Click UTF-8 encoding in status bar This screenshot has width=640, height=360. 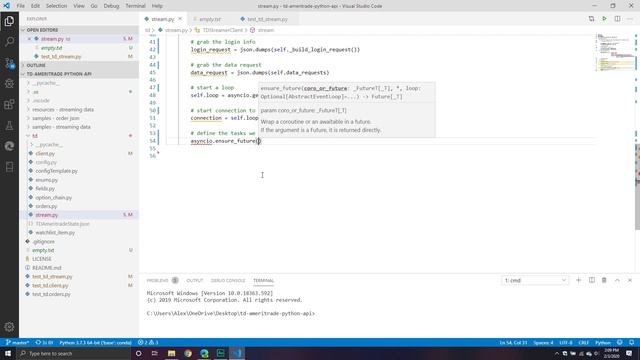(566, 342)
